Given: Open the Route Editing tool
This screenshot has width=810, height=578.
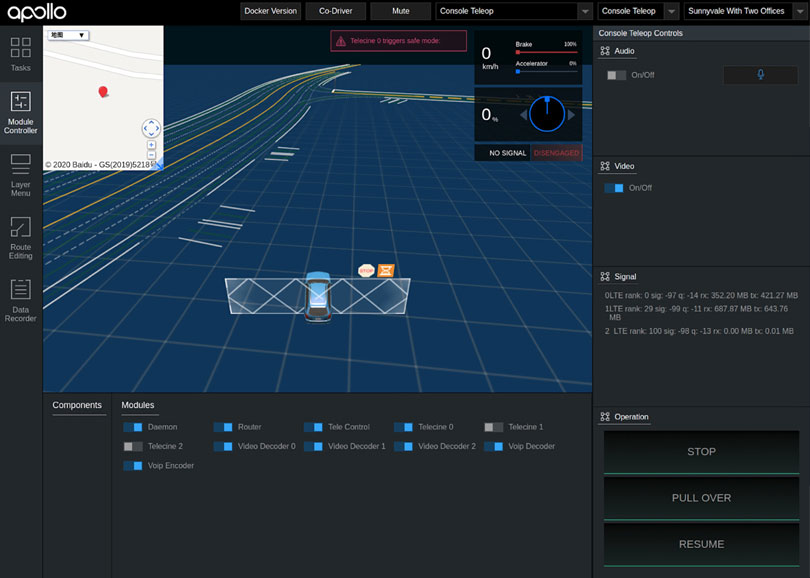Looking at the screenshot, I should point(21,227).
